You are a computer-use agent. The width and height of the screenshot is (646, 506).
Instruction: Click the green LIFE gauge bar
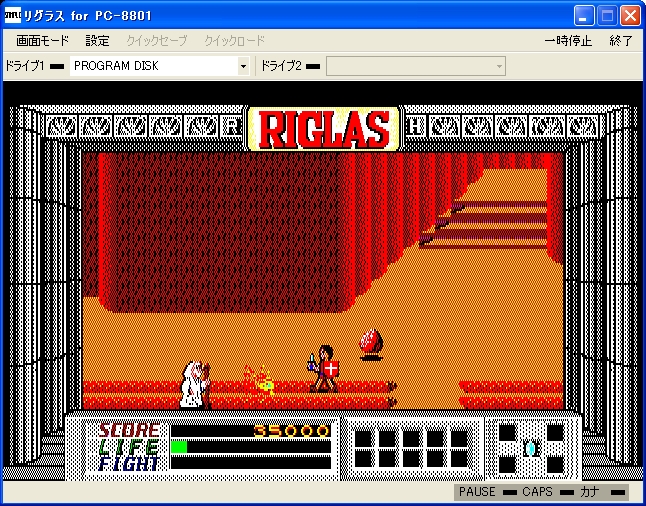(179, 447)
